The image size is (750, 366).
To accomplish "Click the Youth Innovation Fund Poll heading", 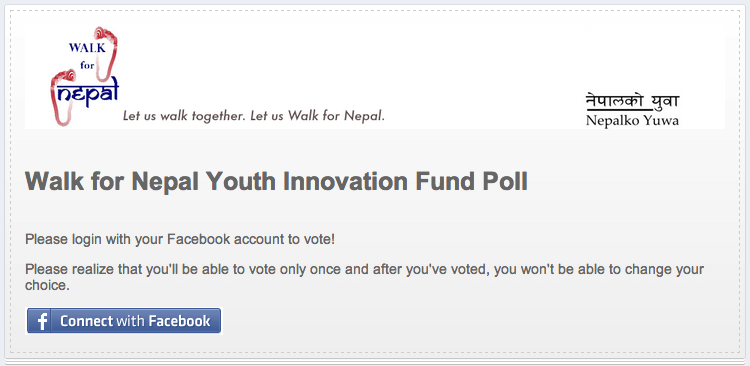I will [x=276, y=181].
